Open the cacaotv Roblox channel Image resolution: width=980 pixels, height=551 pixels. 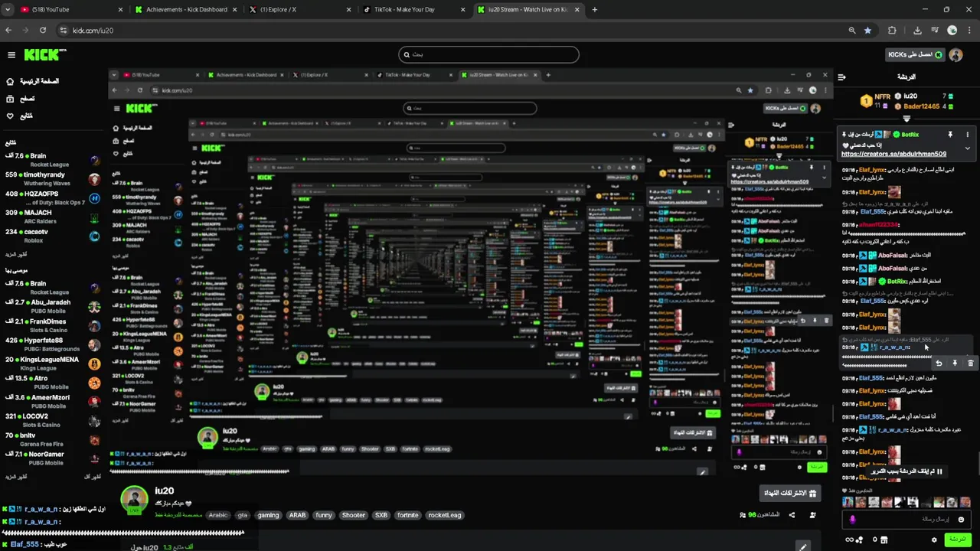tap(52, 236)
